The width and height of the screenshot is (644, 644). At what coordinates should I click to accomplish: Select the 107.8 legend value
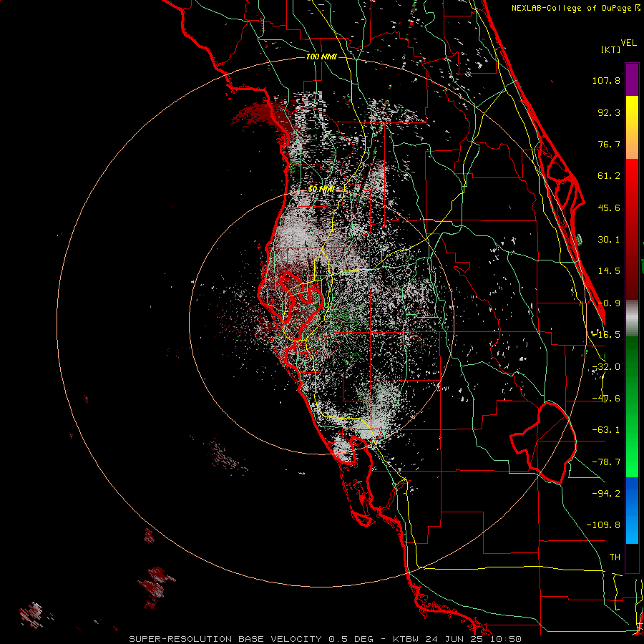tap(606, 80)
